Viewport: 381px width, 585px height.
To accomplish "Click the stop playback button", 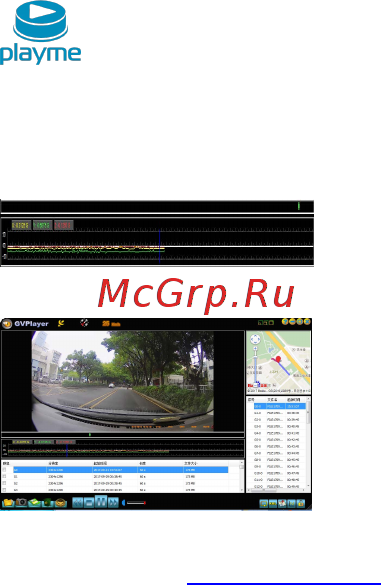I will [x=89, y=503].
